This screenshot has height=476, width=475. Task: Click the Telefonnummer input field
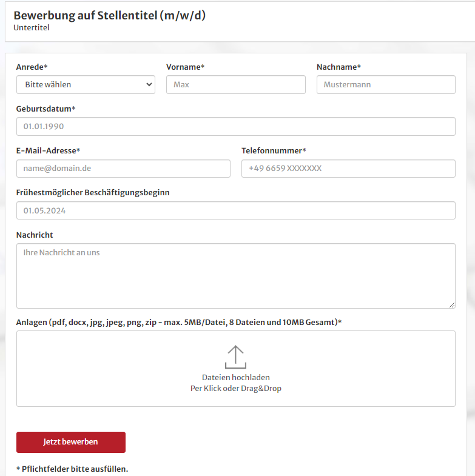(x=348, y=169)
